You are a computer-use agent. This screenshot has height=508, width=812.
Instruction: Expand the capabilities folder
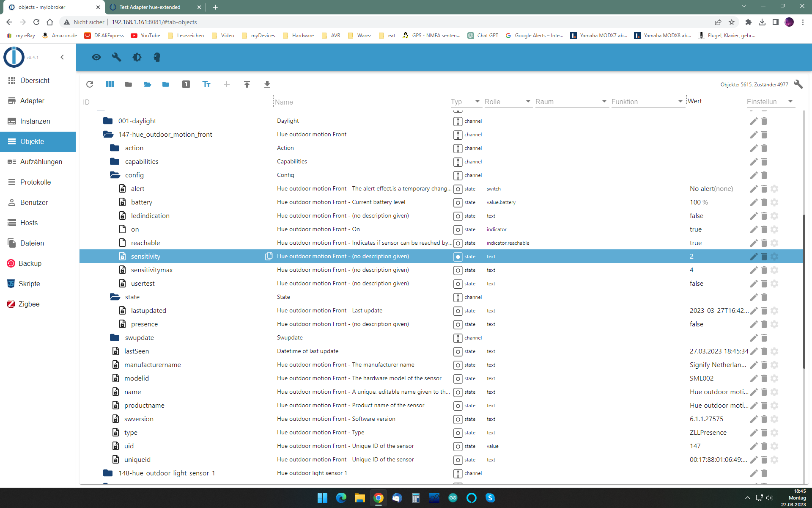click(x=115, y=161)
